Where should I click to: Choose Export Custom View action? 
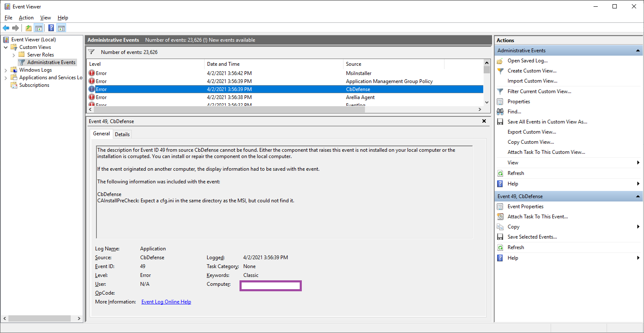(x=532, y=132)
